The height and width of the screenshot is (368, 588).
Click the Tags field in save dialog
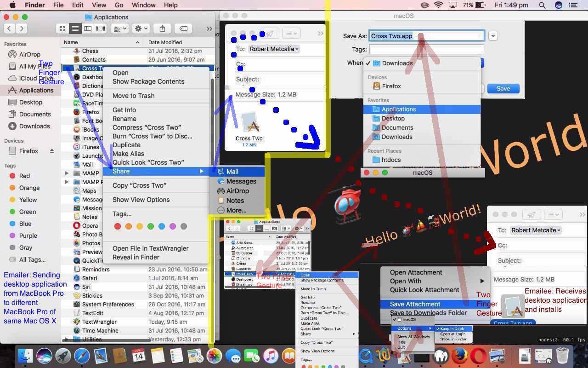(x=427, y=49)
